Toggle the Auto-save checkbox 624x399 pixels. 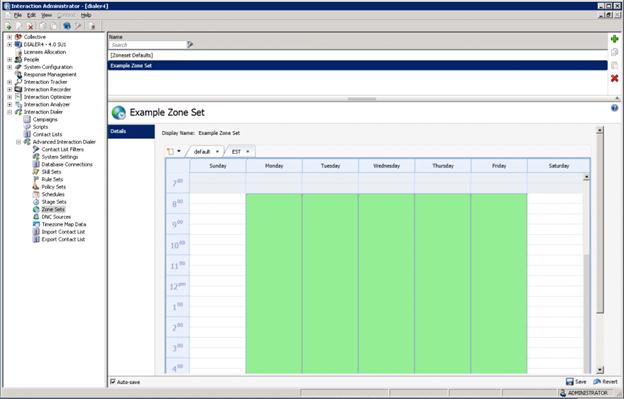(x=113, y=381)
